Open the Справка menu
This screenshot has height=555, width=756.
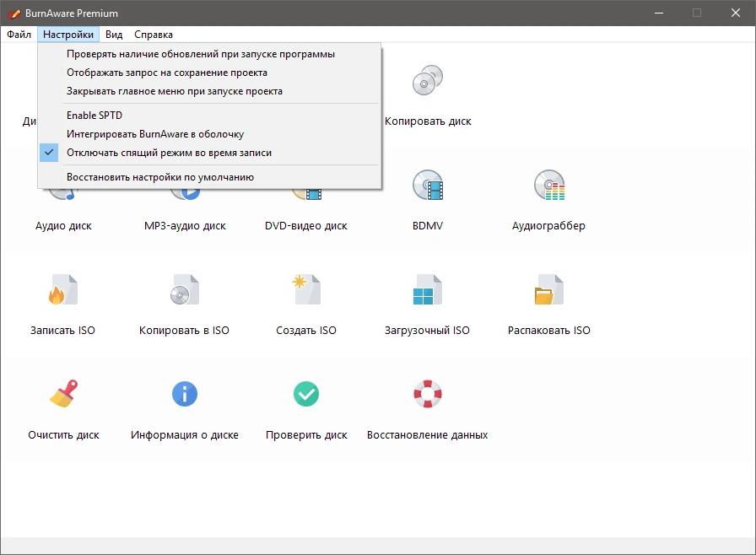(x=154, y=35)
